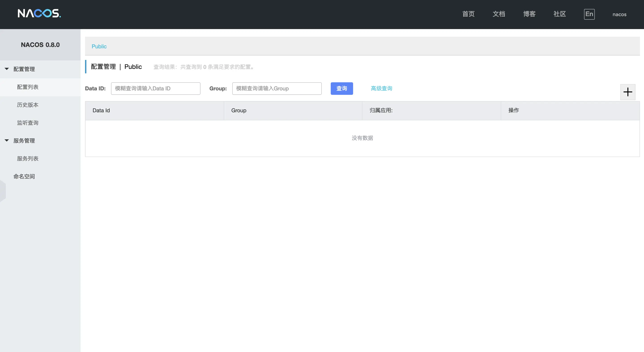This screenshot has width=644, height=352.
Task: Select the Public namespace tab
Action: [x=99, y=47]
